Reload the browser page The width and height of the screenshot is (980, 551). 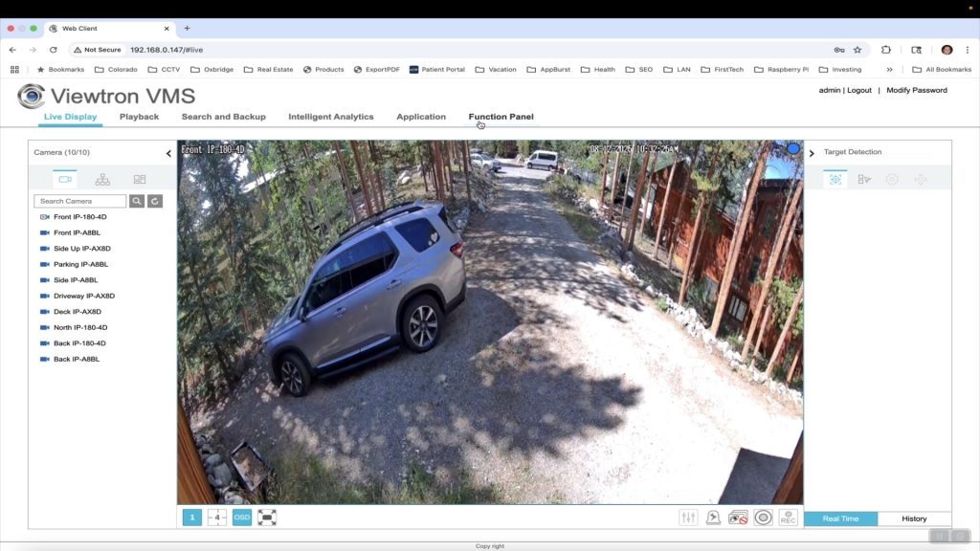(x=54, y=50)
